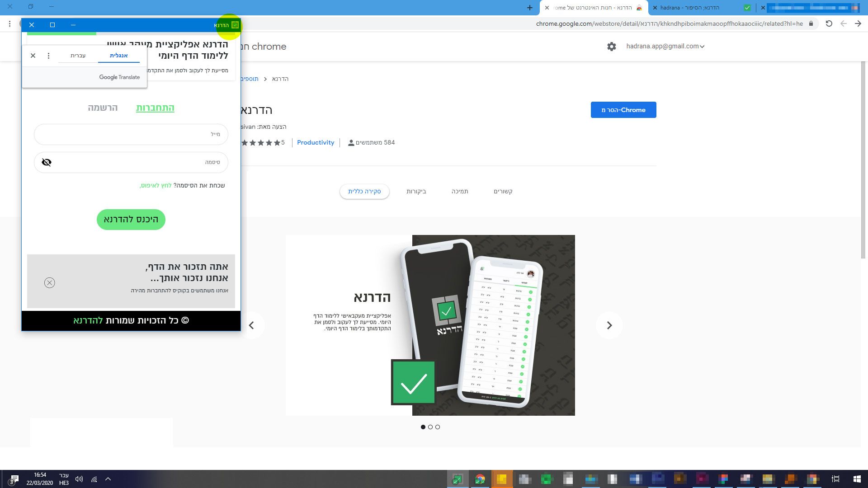This screenshot has width=868, height=488.
Task: Reload the page with the refresh icon
Action: click(829, 23)
